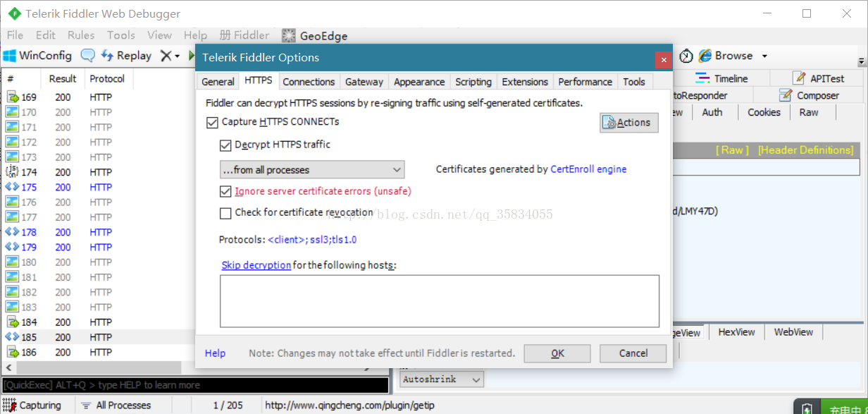Click the Skip decryption link

(x=256, y=265)
